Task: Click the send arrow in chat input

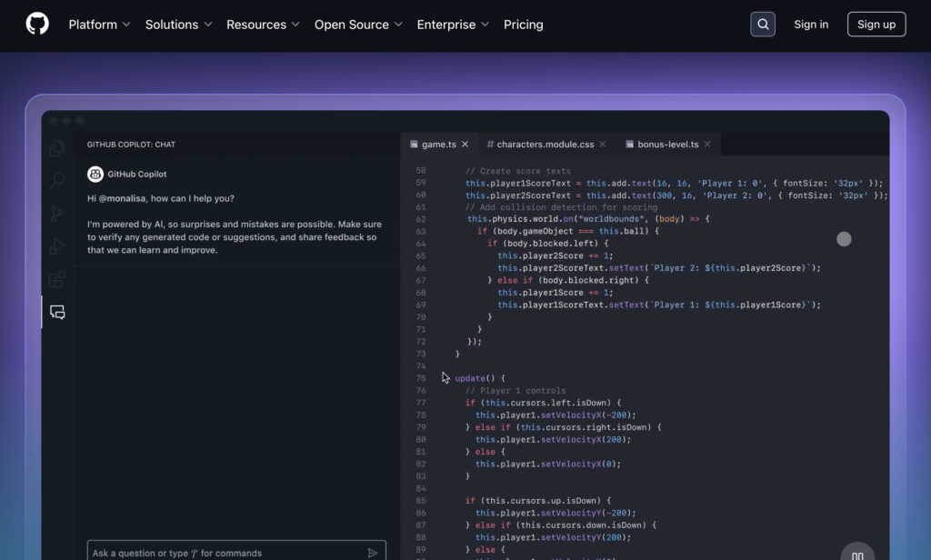Action: pos(373,553)
